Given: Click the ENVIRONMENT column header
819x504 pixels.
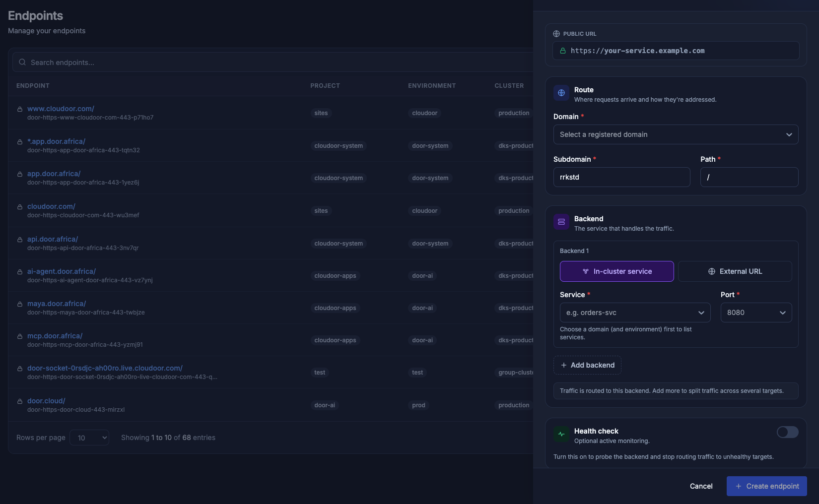Looking at the screenshot, I should click(x=432, y=86).
